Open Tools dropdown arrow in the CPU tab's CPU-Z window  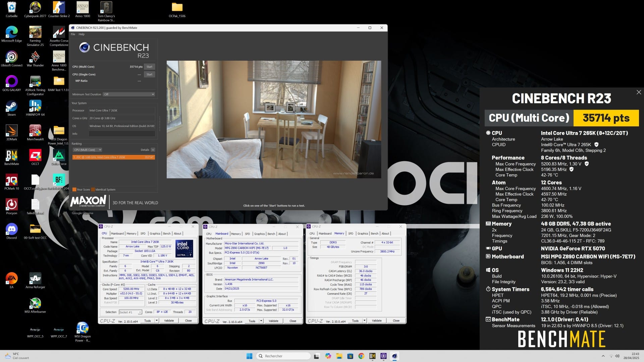point(157,321)
